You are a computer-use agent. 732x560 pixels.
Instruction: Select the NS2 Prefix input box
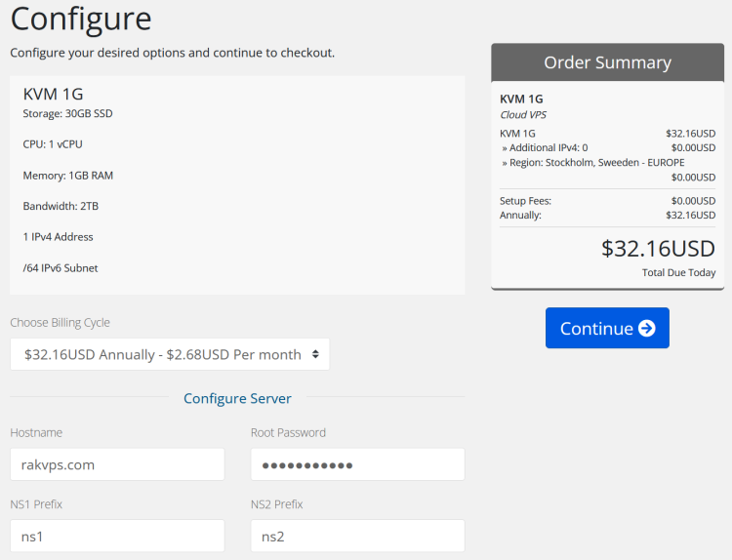coord(357,536)
